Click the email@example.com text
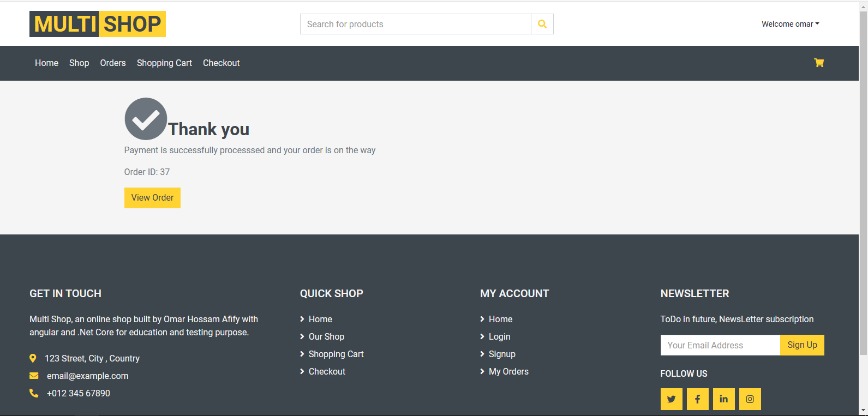The height and width of the screenshot is (416, 868). coord(88,376)
